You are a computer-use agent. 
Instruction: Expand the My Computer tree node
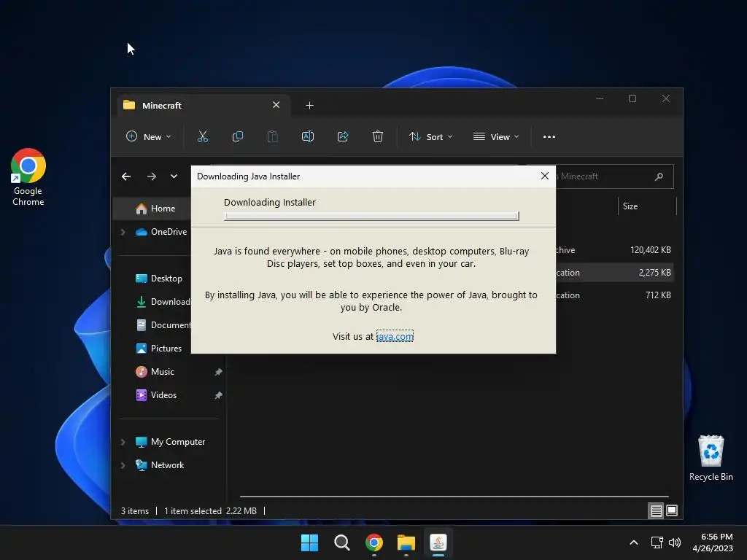tap(123, 442)
